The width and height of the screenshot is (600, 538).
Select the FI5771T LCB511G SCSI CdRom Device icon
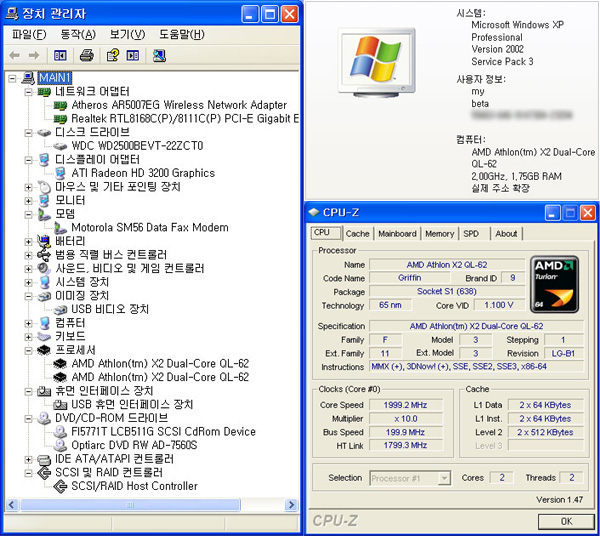[x=60, y=432]
